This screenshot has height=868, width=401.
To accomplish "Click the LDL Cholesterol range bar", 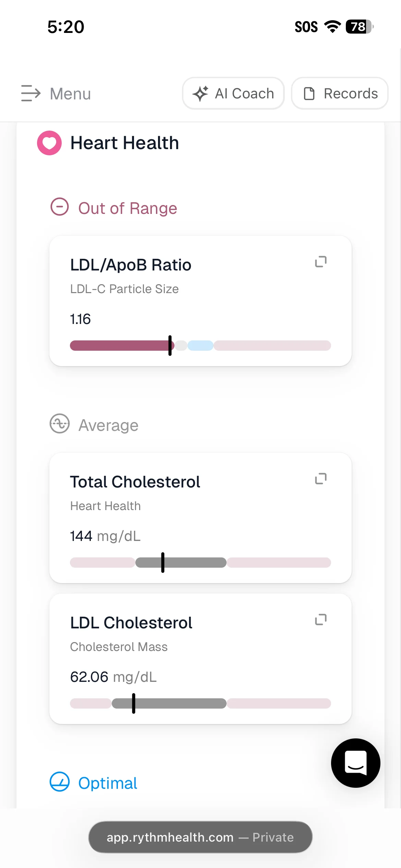I will point(200,703).
